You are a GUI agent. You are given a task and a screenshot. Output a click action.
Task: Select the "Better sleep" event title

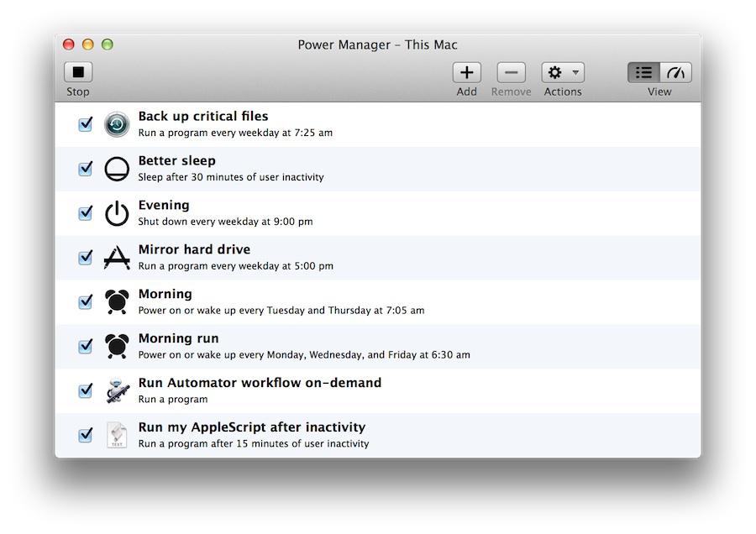[x=177, y=161]
